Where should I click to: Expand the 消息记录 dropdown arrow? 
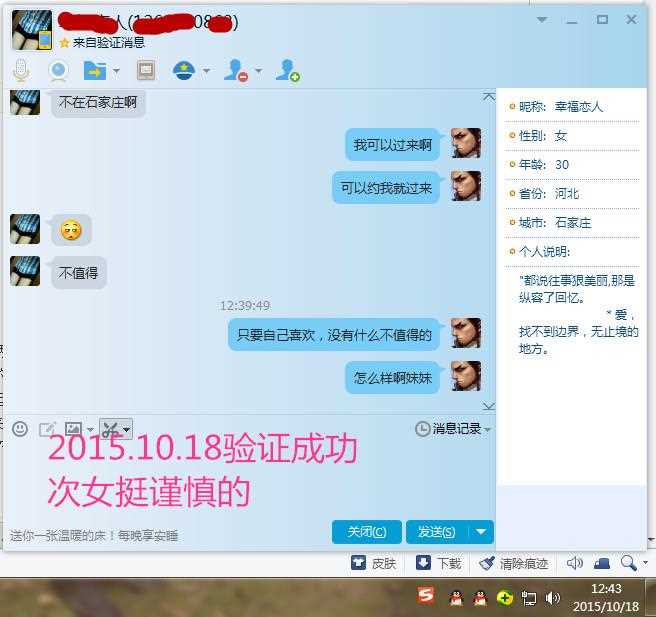tap(487, 429)
